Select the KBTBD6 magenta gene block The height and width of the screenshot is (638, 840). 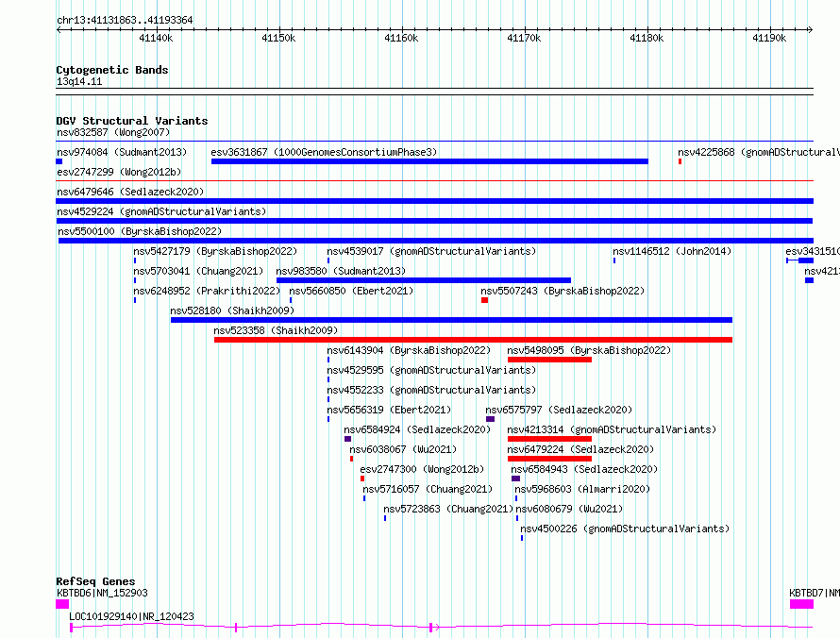(x=62, y=604)
